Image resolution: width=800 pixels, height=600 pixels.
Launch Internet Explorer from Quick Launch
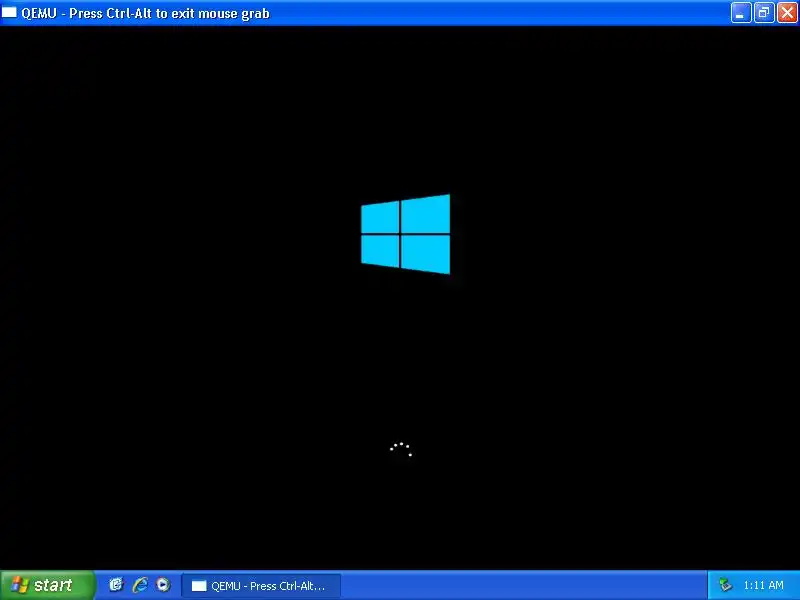pos(140,585)
